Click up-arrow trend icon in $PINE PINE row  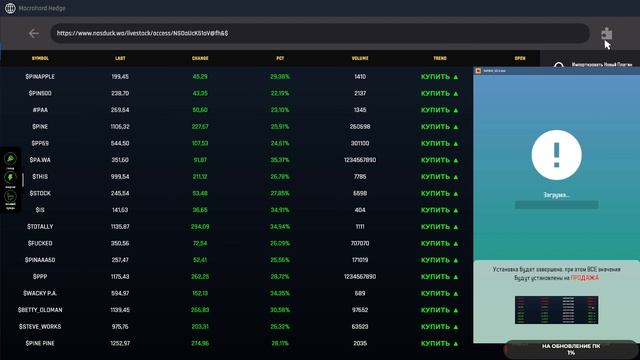(x=456, y=344)
